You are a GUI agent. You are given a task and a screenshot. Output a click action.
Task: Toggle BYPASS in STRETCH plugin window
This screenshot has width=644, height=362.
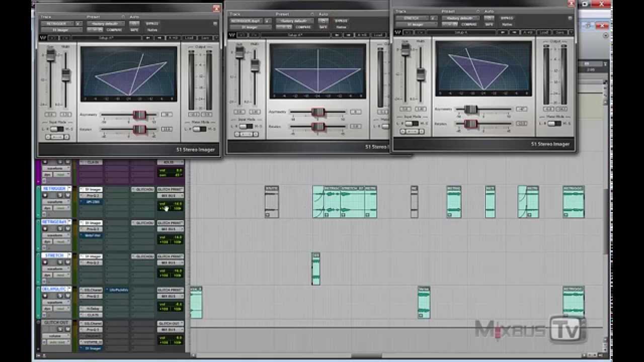(x=507, y=18)
